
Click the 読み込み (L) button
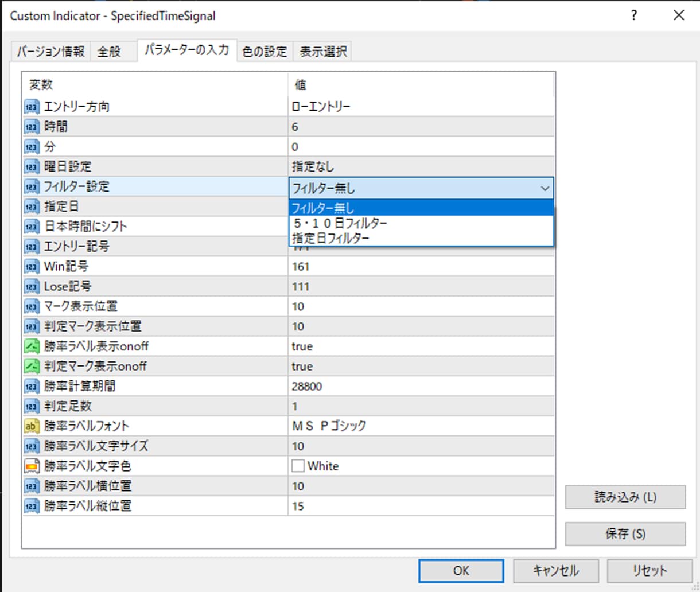[625, 497]
